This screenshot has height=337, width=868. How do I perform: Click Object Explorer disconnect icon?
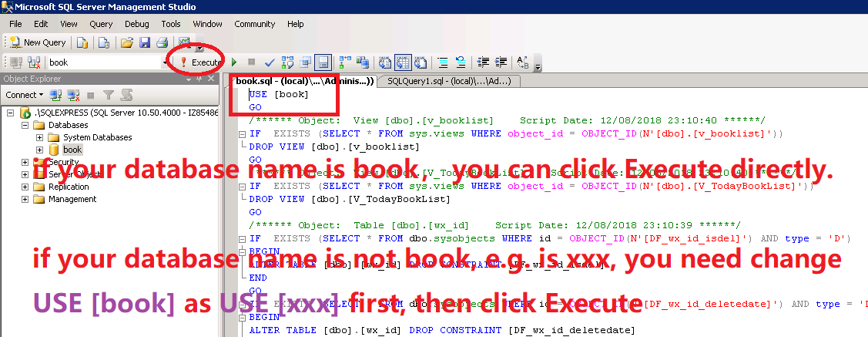[x=73, y=95]
